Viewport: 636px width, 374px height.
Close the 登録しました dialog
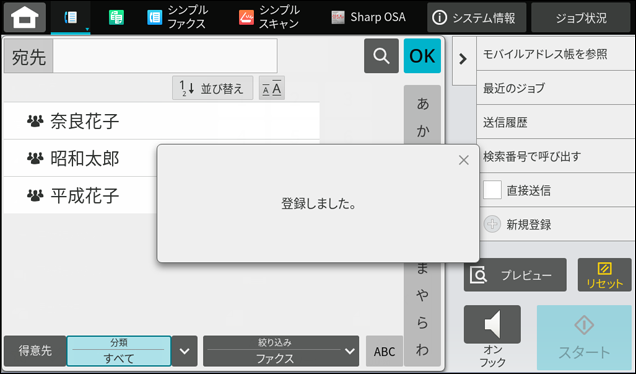coord(464,160)
